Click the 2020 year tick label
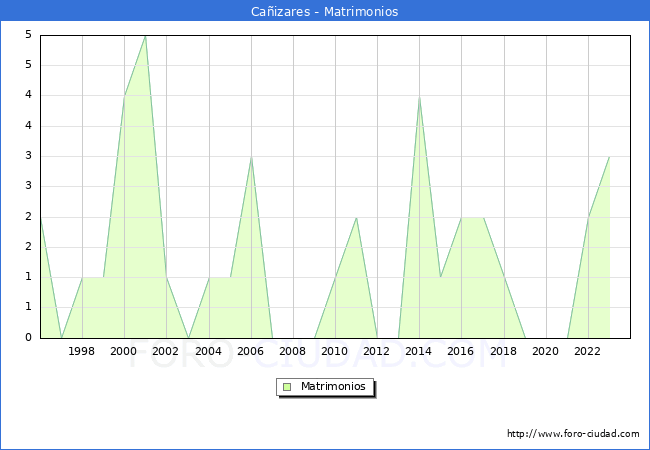Screen dimensions: 650x450 pos(545,351)
